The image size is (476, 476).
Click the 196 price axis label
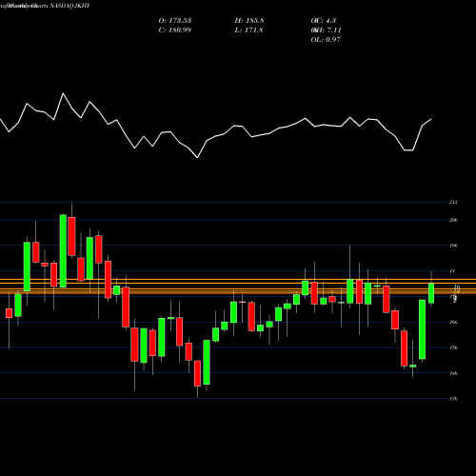(453, 246)
